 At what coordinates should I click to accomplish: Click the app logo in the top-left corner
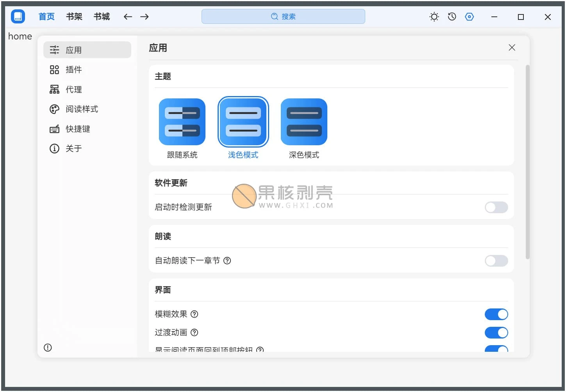[18, 16]
